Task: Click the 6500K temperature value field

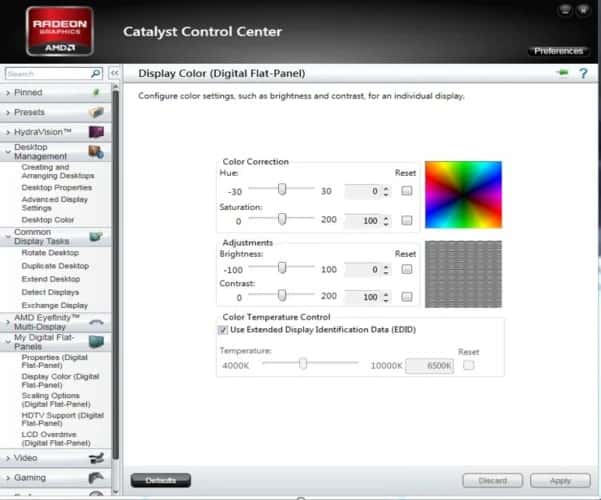Action: coord(430,365)
